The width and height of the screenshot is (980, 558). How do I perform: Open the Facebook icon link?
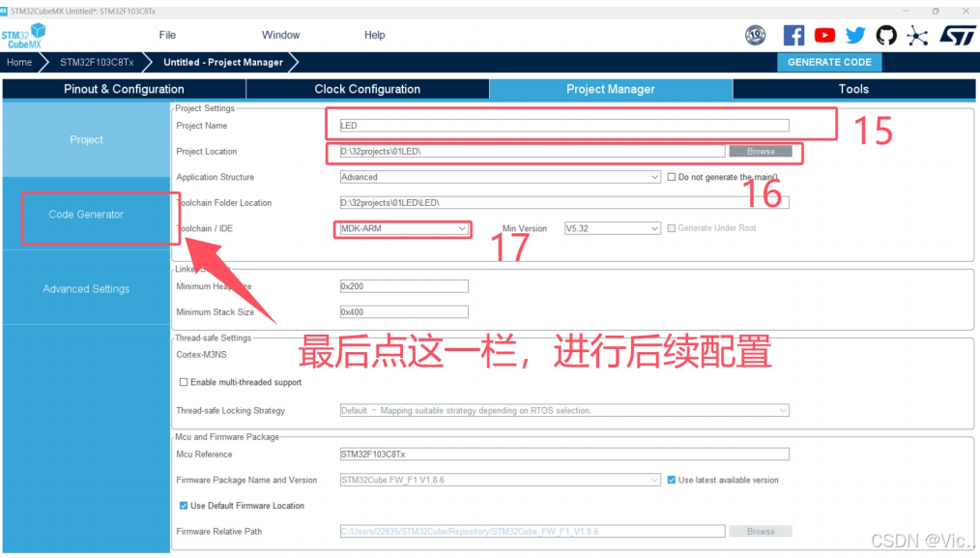pos(793,35)
